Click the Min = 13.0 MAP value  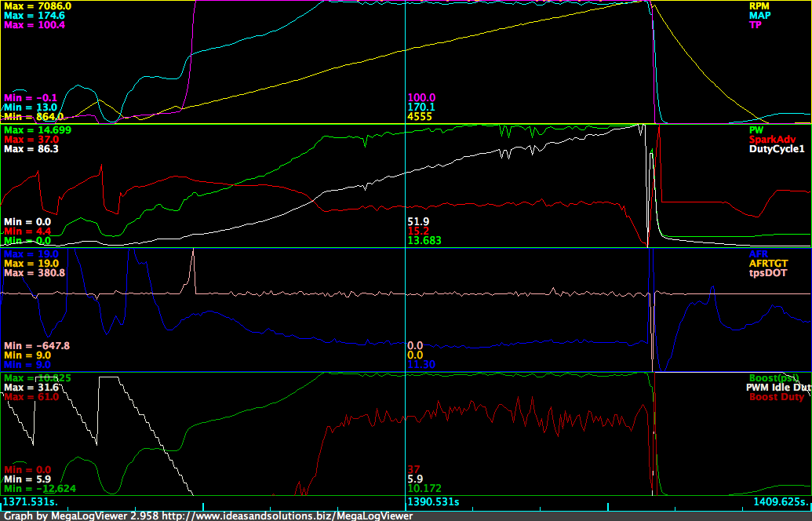click(x=31, y=107)
